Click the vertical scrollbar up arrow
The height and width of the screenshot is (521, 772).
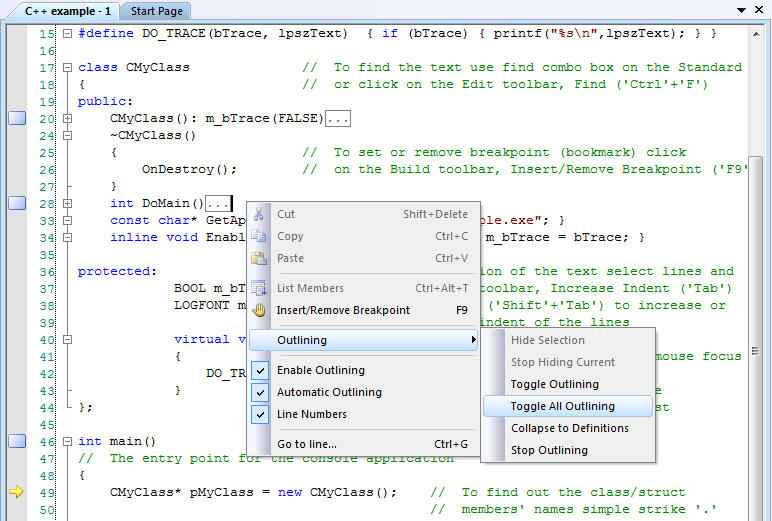755,34
